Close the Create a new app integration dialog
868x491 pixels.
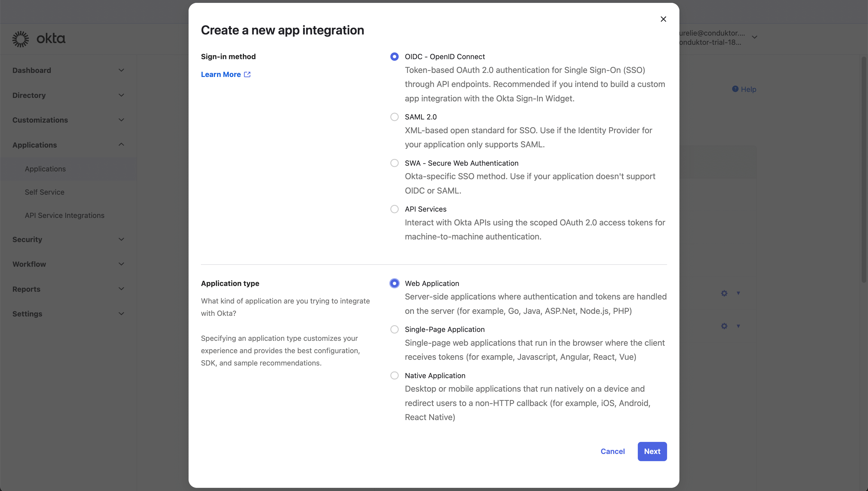pyautogui.click(x=663, y=19)
